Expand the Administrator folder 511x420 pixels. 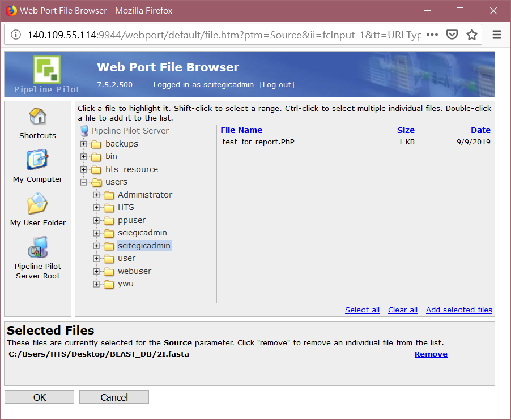tap(96, 195)
